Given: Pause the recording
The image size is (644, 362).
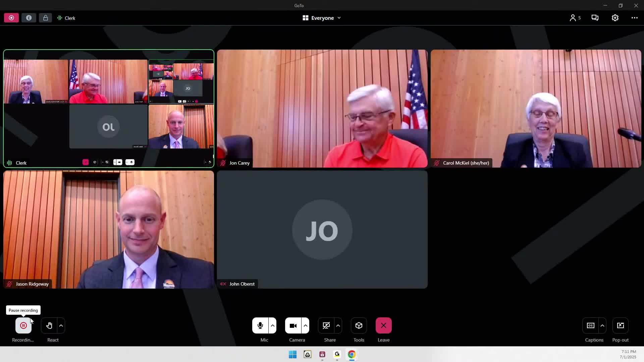Looking at the screenshot, I should [x=23, y=325].
